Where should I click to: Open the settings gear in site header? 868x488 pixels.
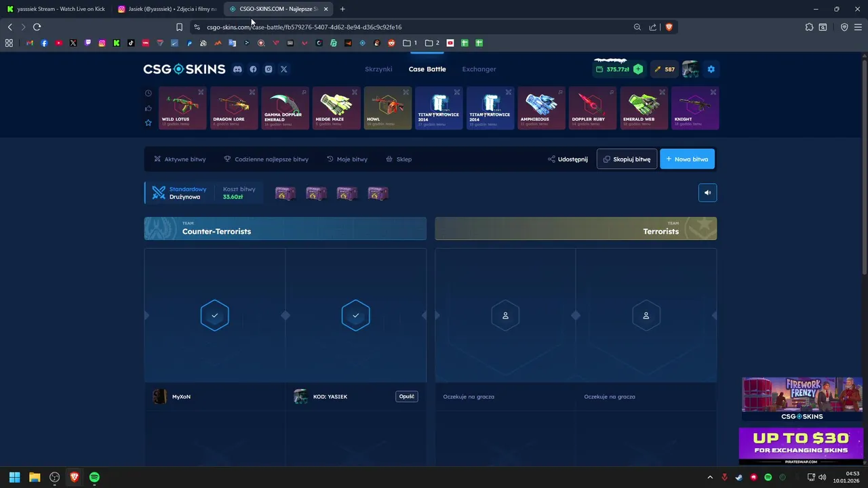point(711,69)
